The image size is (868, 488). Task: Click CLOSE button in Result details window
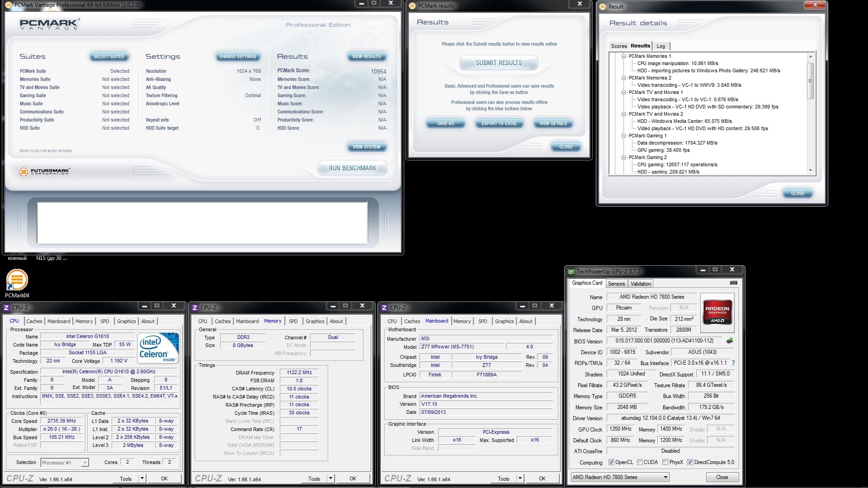point(797,193)
